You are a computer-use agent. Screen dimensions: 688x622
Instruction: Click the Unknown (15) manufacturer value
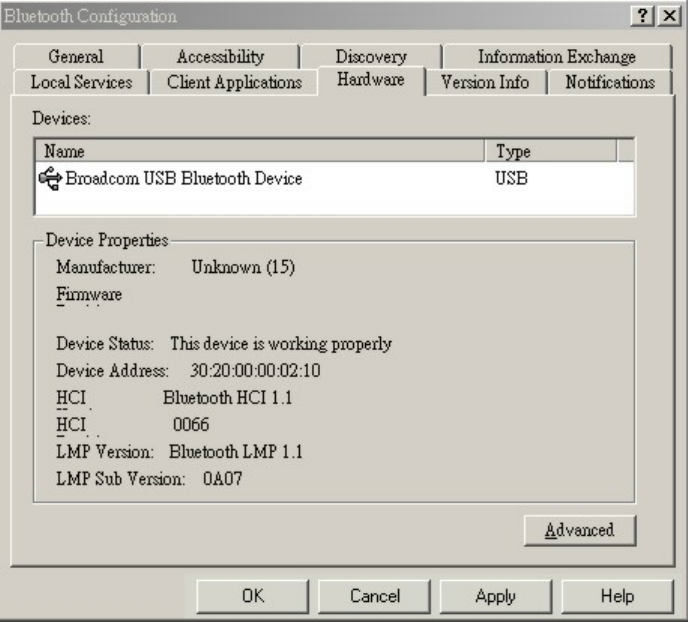point(243,267)
